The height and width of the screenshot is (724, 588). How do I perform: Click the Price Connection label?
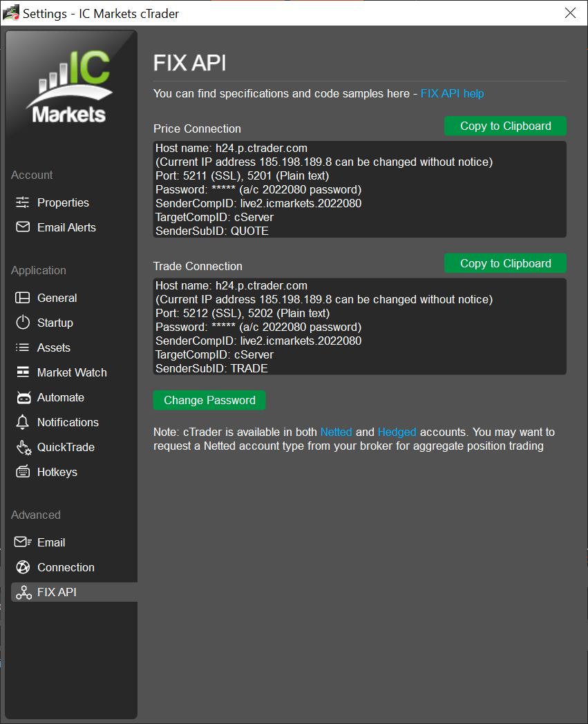pyautogui.click(x=197, y=128)
